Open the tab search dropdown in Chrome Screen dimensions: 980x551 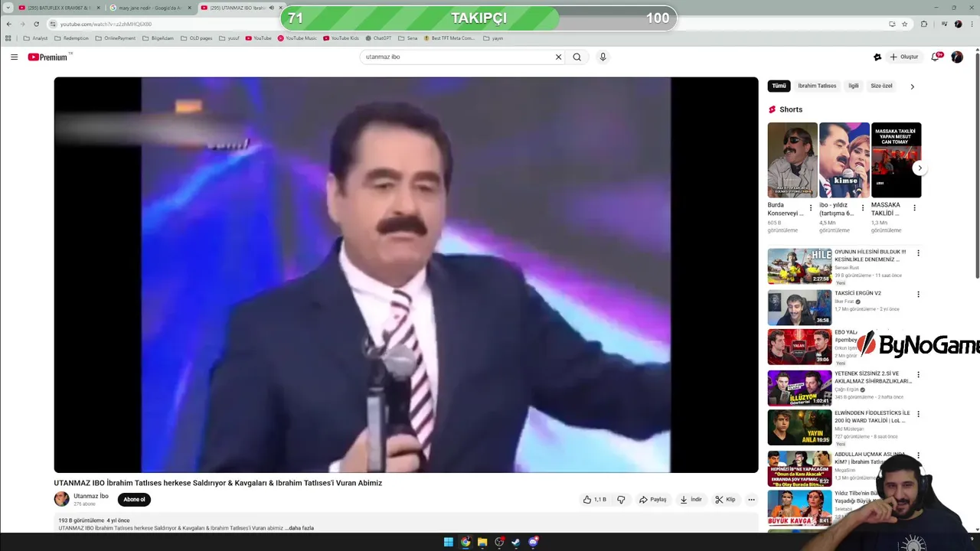tap(8, 8)
